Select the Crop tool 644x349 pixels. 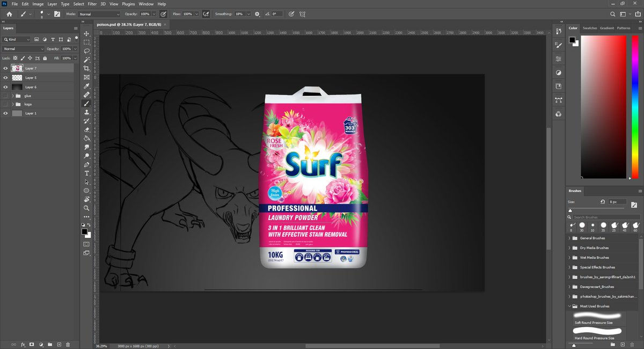point(86,69)
